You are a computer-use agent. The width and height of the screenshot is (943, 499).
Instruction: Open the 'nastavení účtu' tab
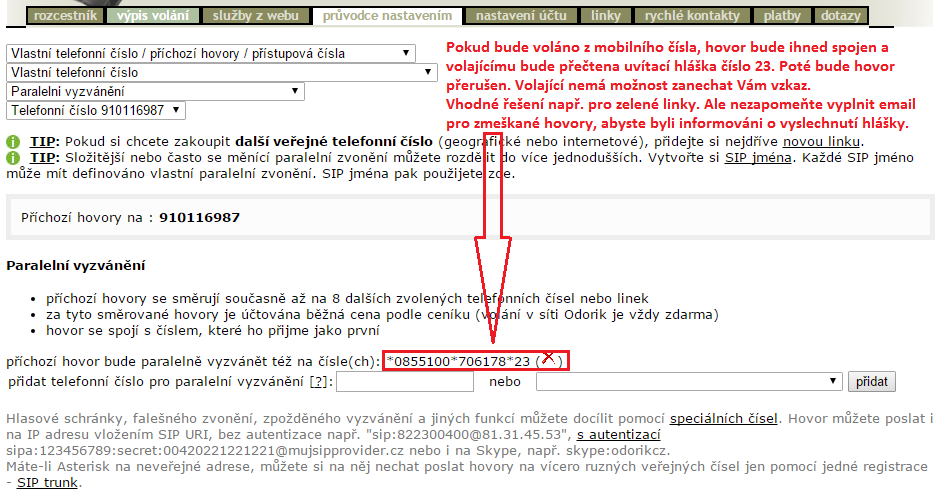pos(520,16)
